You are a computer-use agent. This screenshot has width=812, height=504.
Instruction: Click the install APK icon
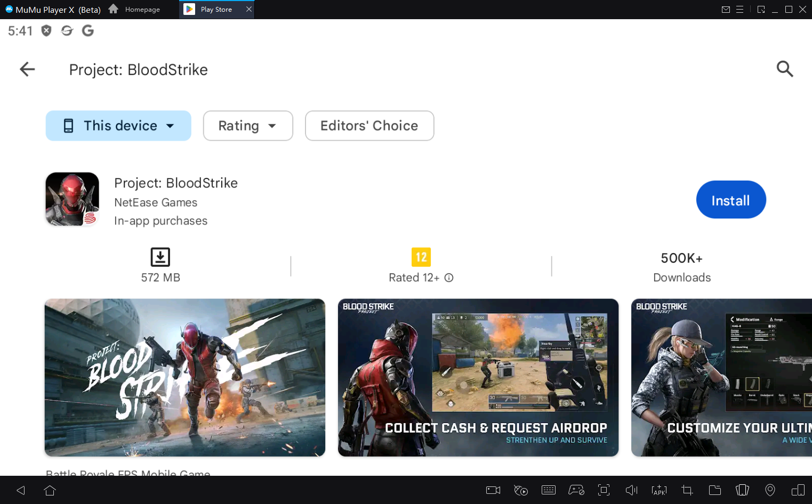tap(659, 490)
